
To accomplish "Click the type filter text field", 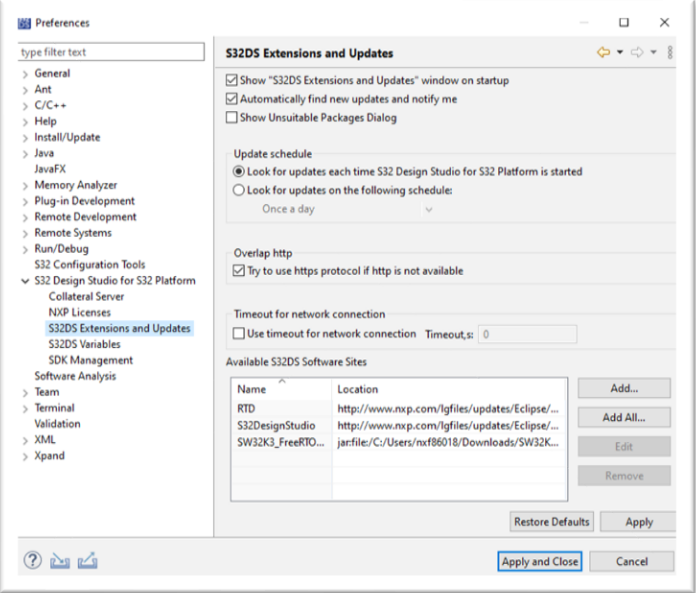I will [x=111, y=52].
